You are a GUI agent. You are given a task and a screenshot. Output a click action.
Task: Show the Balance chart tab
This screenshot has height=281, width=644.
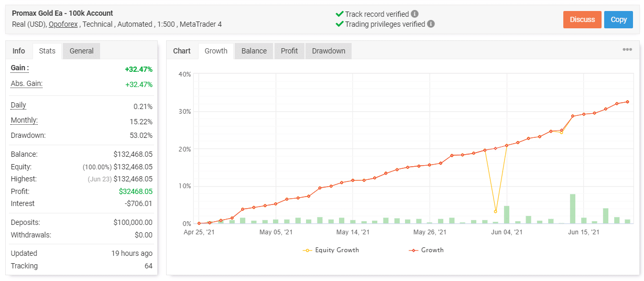pyautogui.click(x=254, y=51)
